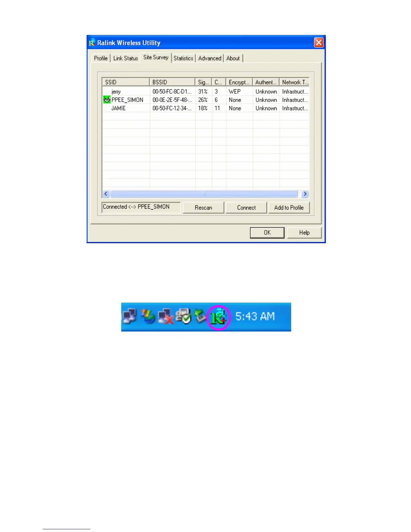Click the disconnected network tray icon with red X
This screenshot has width=411, height=532.
[x=166, y=316]
